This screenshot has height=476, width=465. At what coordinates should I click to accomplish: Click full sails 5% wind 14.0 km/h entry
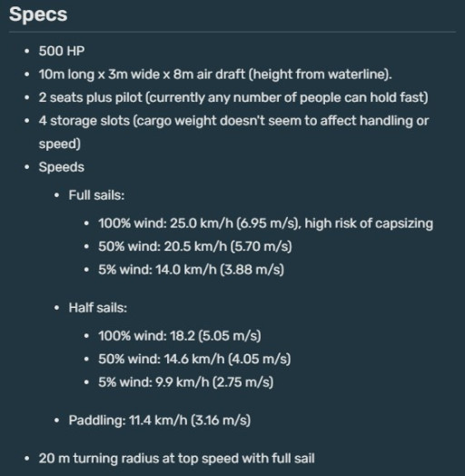tap(191, 269)
